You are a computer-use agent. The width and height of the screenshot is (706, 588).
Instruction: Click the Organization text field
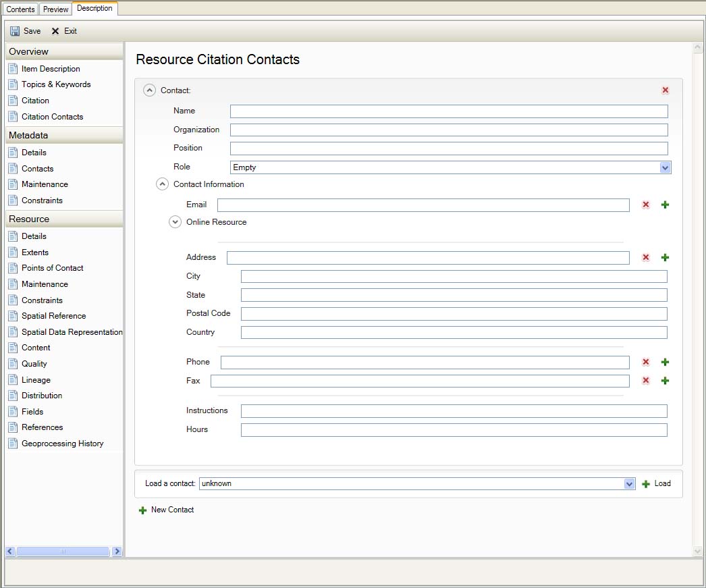449,130
